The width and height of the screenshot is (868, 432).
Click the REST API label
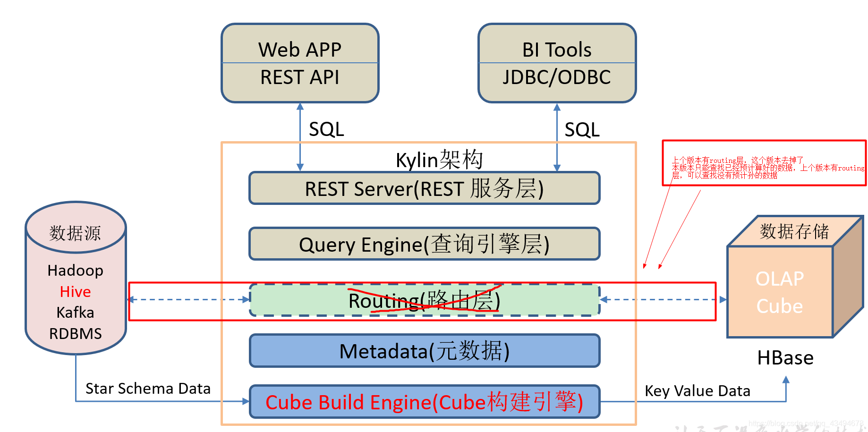point(300,77)
